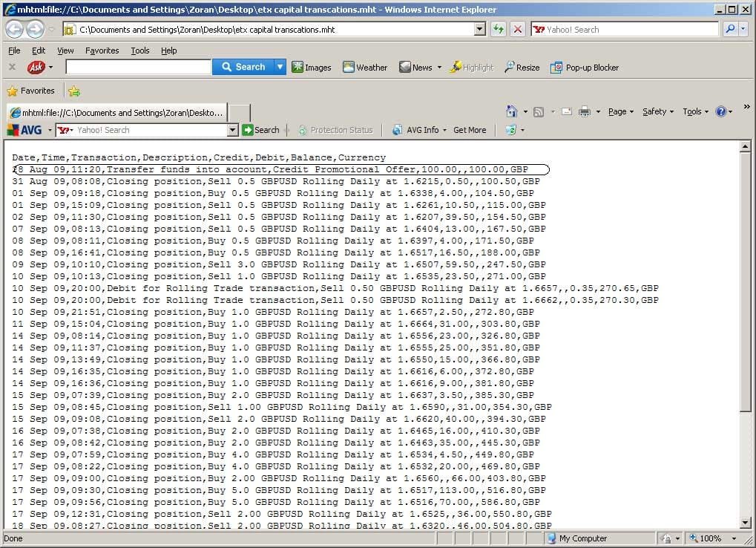This screenshot has width=756, height=548.
Task: Click the Protection Status item
Action: click(335, 130)
